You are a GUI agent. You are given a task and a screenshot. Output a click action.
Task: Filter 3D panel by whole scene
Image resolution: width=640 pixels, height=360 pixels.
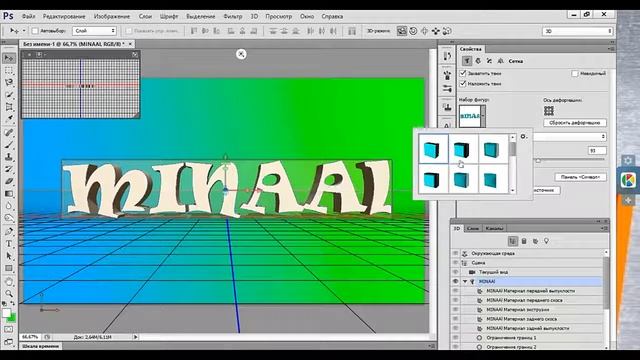click(x=513, y=241)
